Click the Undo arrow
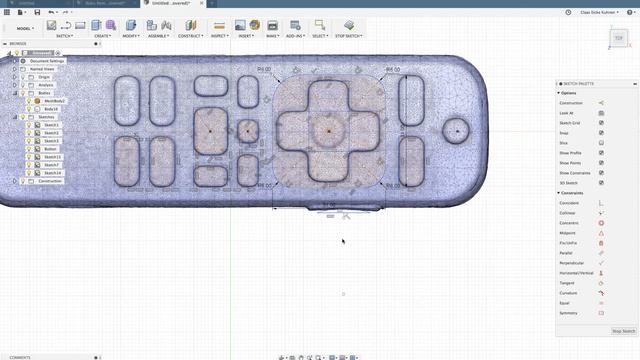640x360 pixels. coord(51,12)
